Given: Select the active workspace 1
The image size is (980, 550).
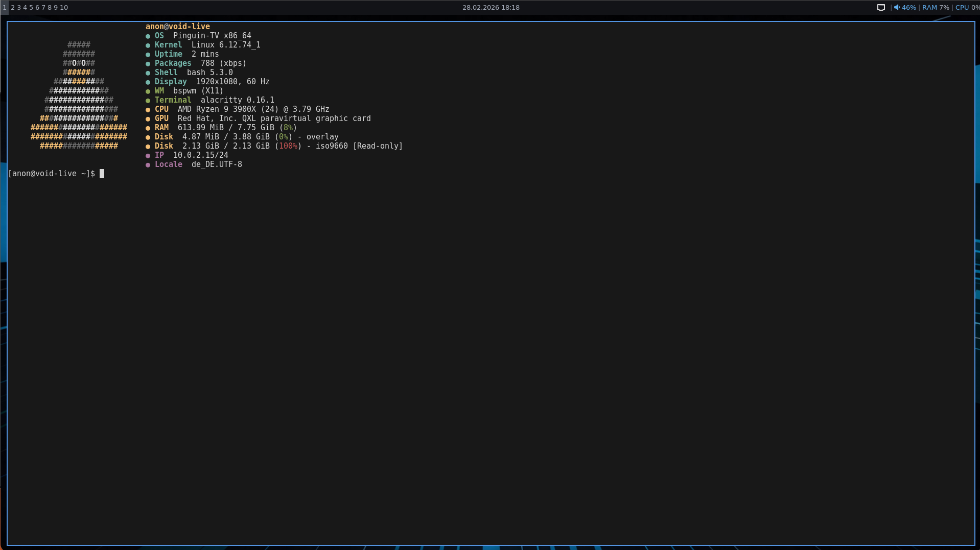Looking at the screenshot, I should (5, 8).
